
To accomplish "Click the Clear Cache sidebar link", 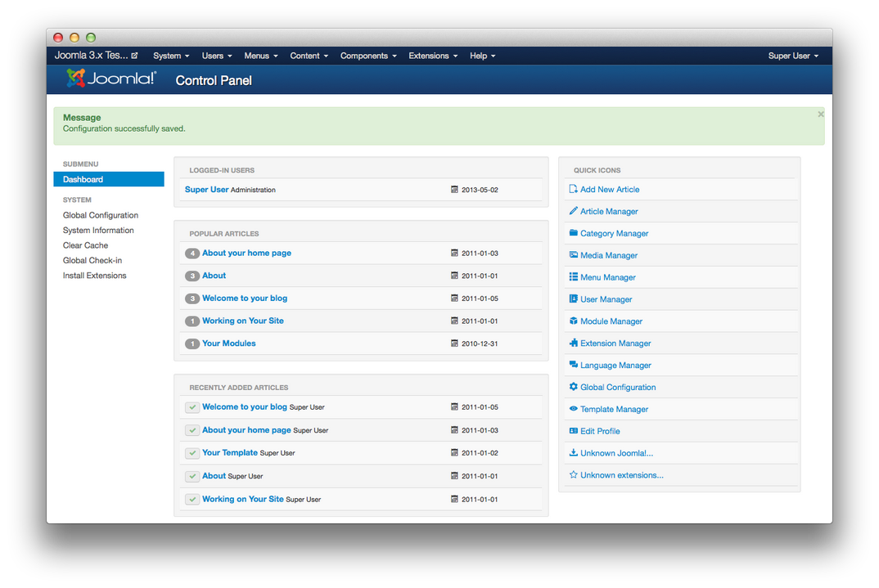I will click(x=85, y=245).
